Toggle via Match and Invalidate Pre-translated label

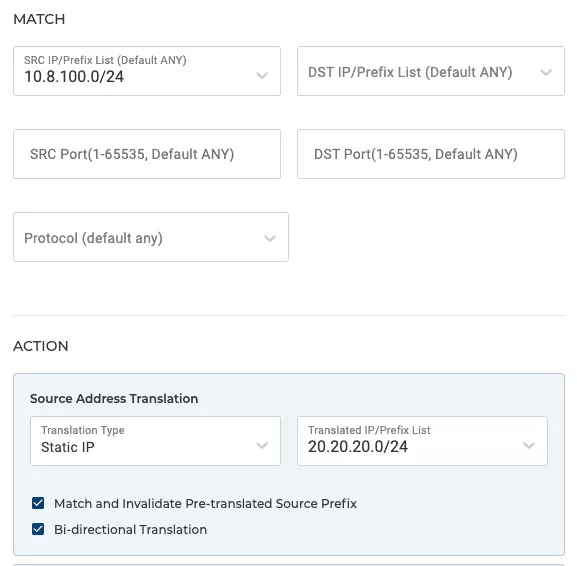(x=205, y=503)
